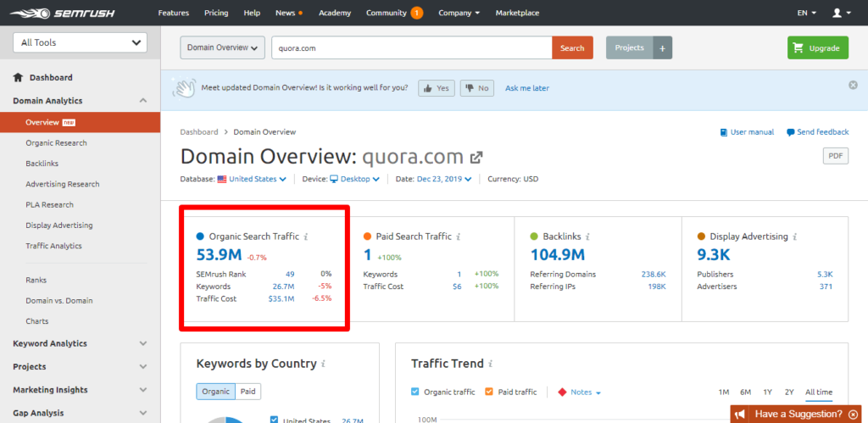The image size is (868, 423).
Task: Close the Have a Suggestion widget
Action: [x=853, y=415]
